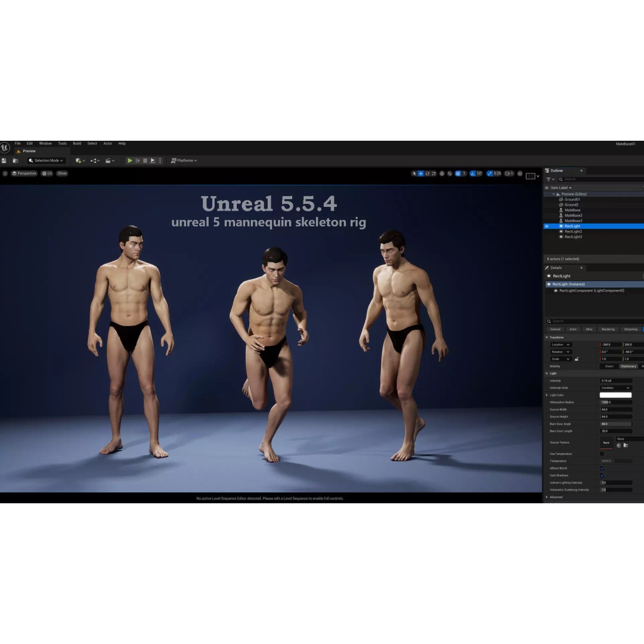
Task: Click the viewport Show button
Action: [x=62, y=174]
